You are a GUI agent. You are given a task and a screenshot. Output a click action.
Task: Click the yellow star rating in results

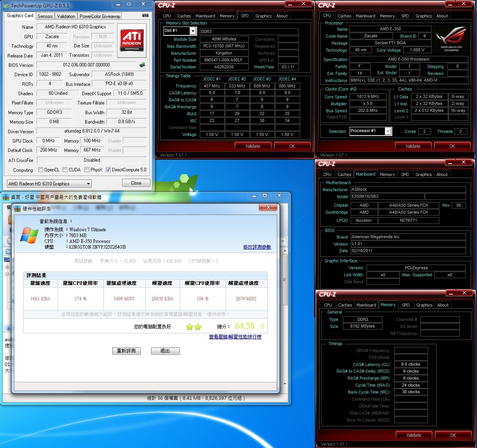click(194, 327)
